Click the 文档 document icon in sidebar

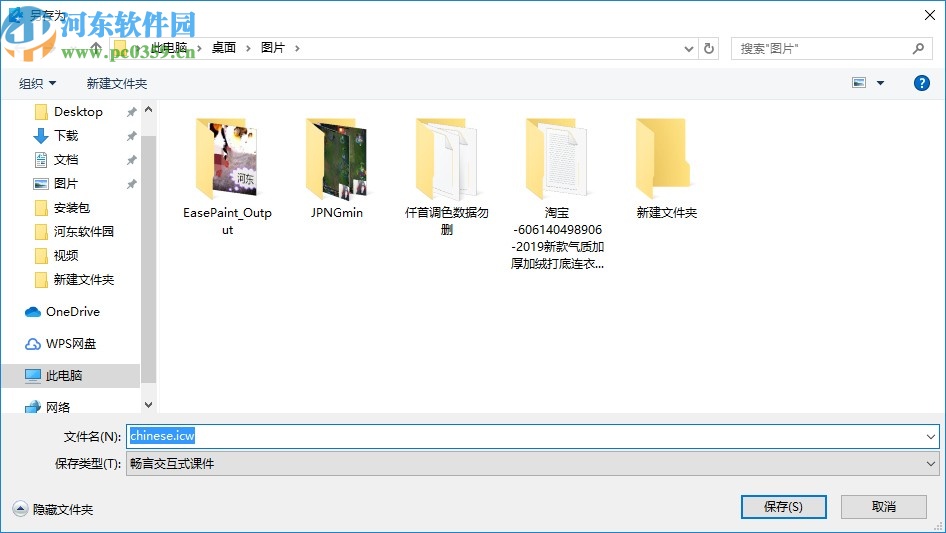point(41,160)
